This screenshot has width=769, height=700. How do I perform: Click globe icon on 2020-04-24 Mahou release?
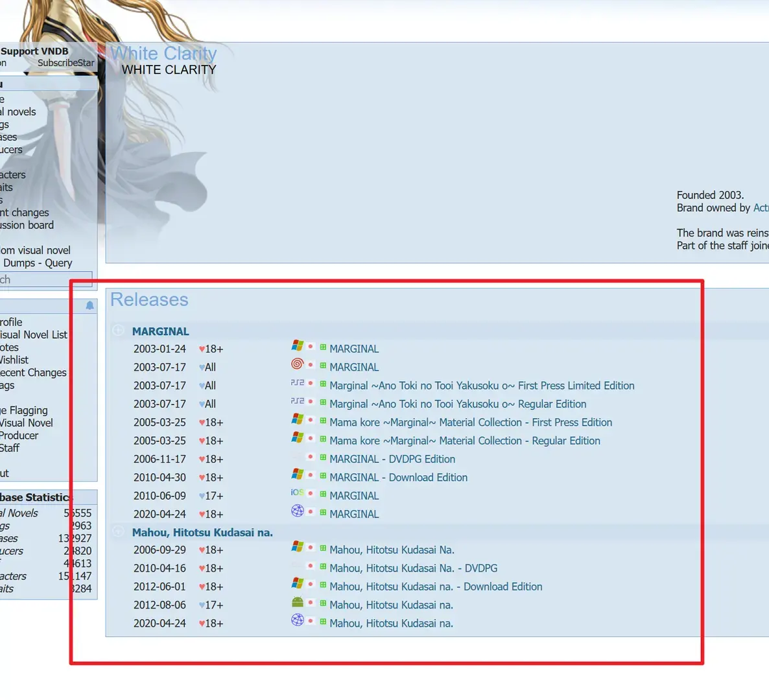pyautogui.click(x=297, y=620)
